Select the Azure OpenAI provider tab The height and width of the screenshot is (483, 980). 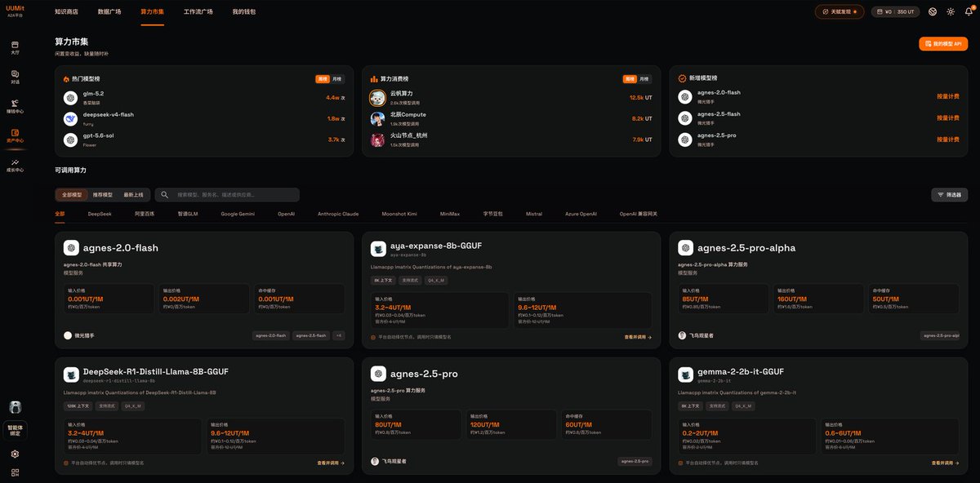point(581,214)
